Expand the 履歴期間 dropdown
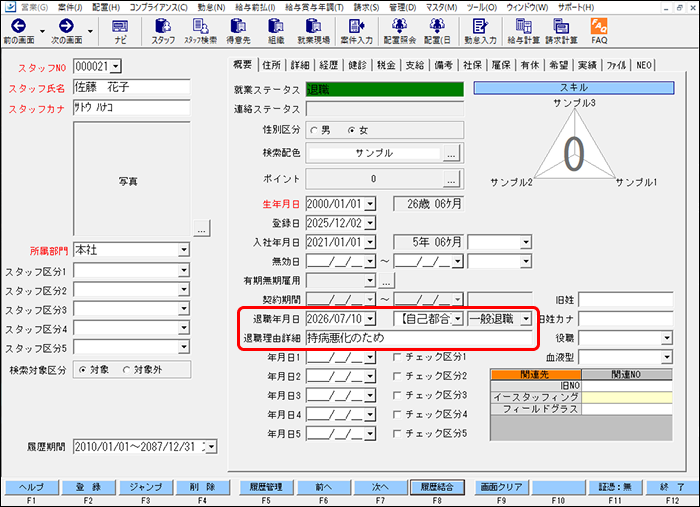The height and width of the screenshot is (507, 700). coord(212,446)
